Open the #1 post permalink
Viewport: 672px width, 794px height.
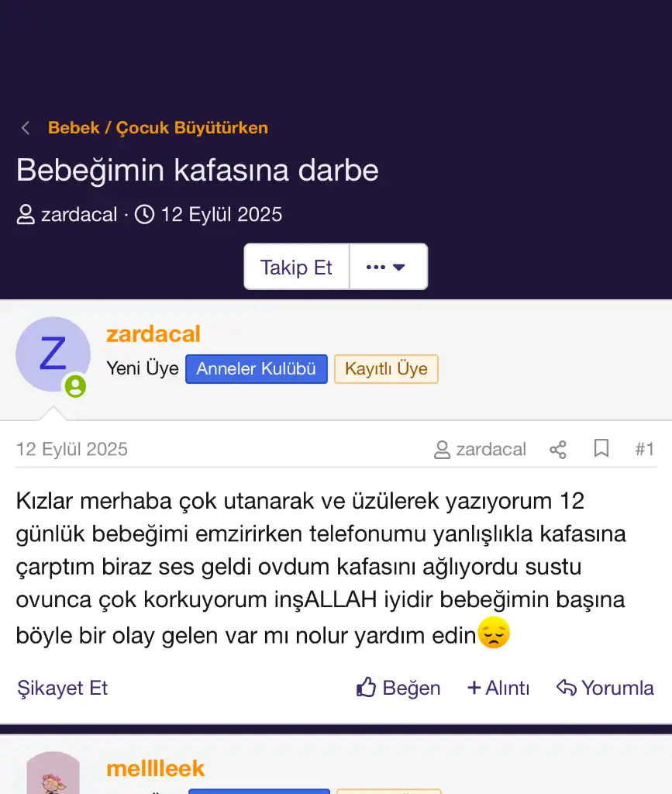645,450
